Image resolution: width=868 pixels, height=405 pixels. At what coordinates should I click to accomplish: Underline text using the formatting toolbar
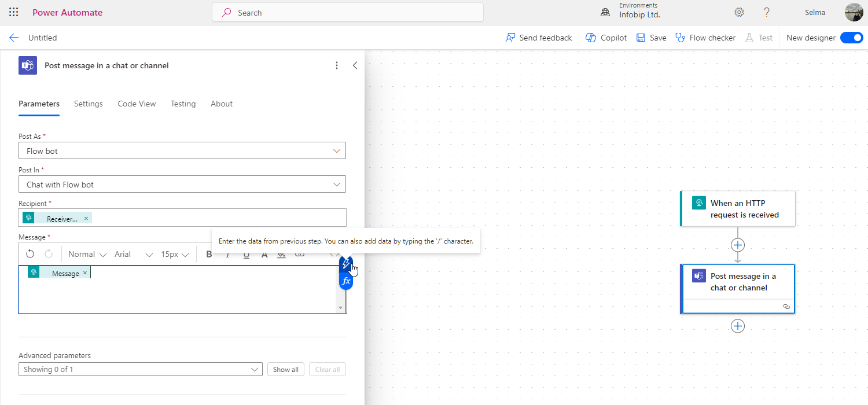246,253
